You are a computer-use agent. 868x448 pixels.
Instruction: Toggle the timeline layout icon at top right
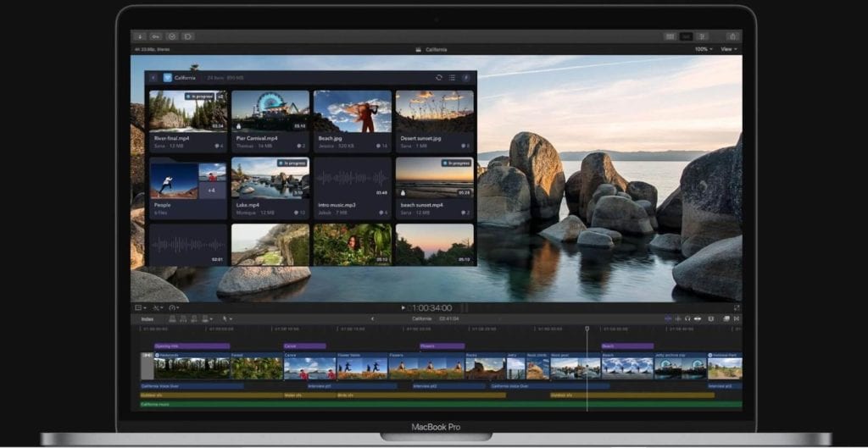[687, 36]
